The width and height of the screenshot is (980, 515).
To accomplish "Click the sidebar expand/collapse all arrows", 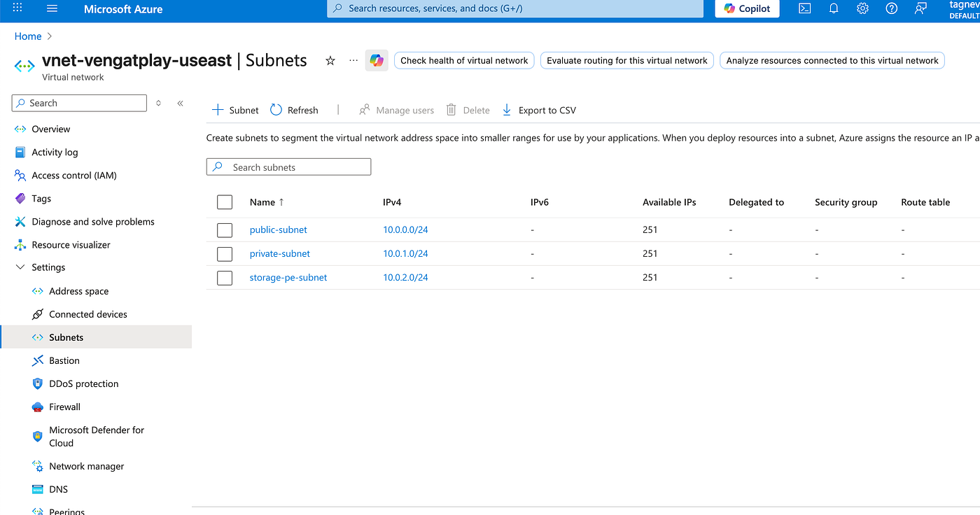I will click(x=158, y=103).
